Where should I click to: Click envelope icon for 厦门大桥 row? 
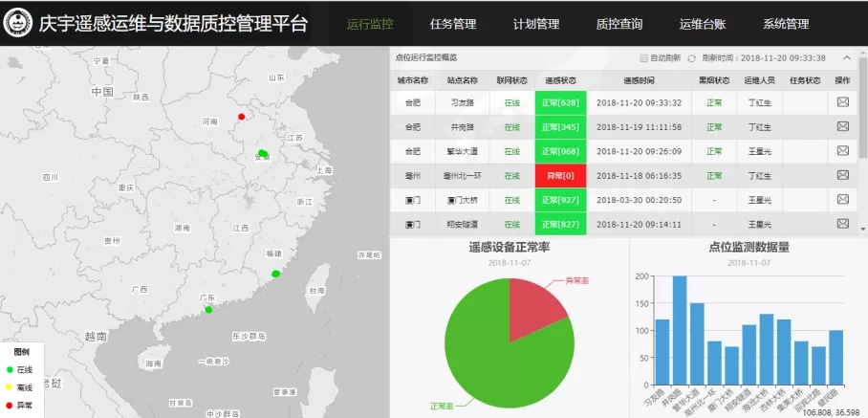[x=842, y=200]
